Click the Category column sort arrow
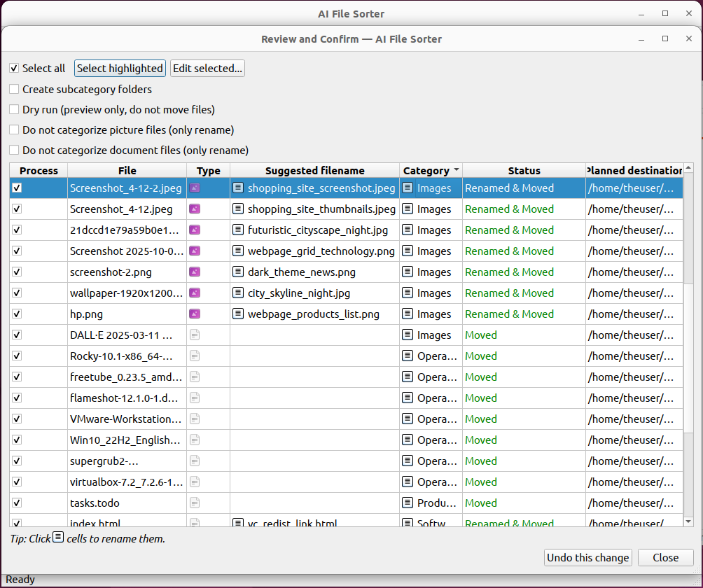This screenshot has height=588, width=703. tap(457, 170)
